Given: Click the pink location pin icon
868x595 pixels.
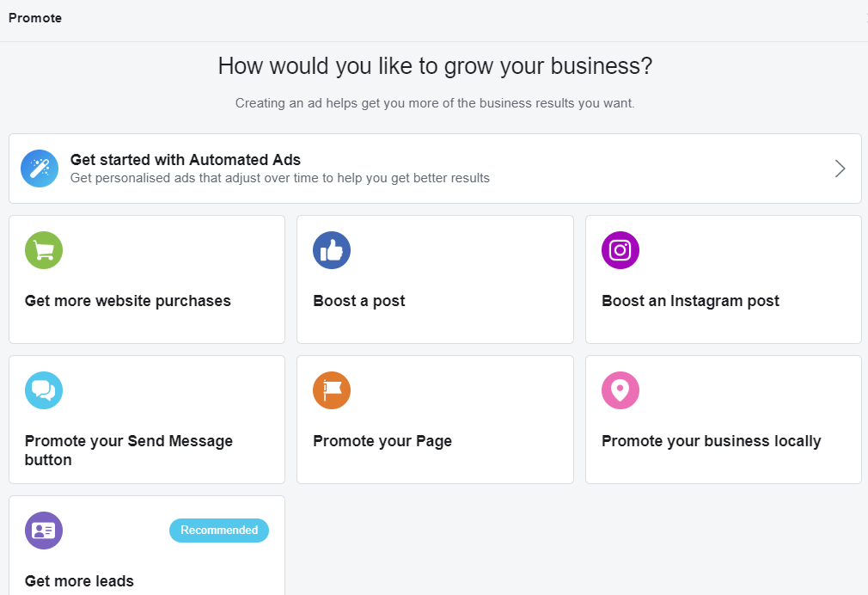Looking at the screenshot, I should [620, 390].
